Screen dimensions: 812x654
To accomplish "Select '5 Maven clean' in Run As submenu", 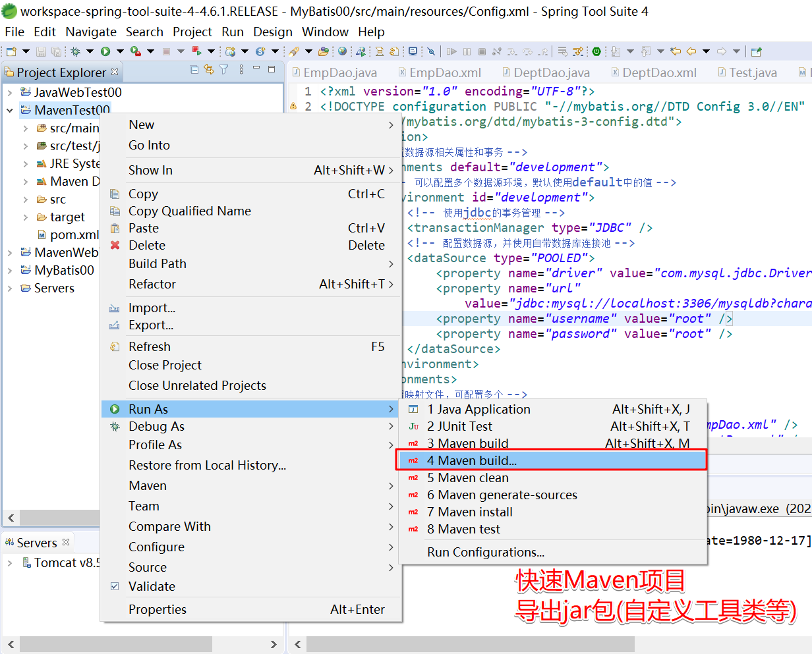I will [x=552, y=477].
